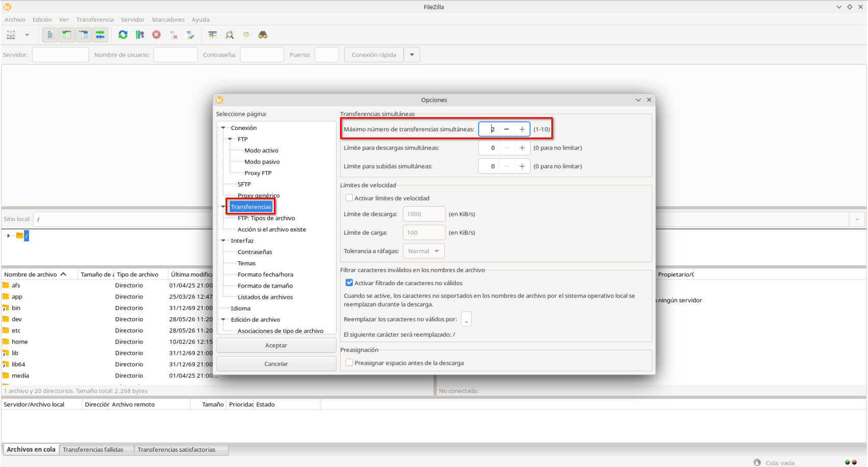868x467 pixels.
Task: Close the Opciones dialog
Action: 649,100
